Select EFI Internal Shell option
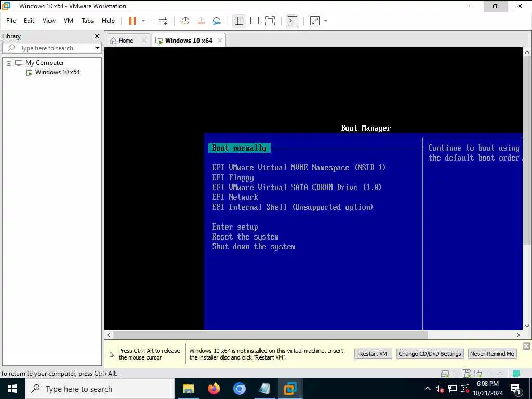The image size is (532, 399). pyautogui.click(x=293, y=207)
